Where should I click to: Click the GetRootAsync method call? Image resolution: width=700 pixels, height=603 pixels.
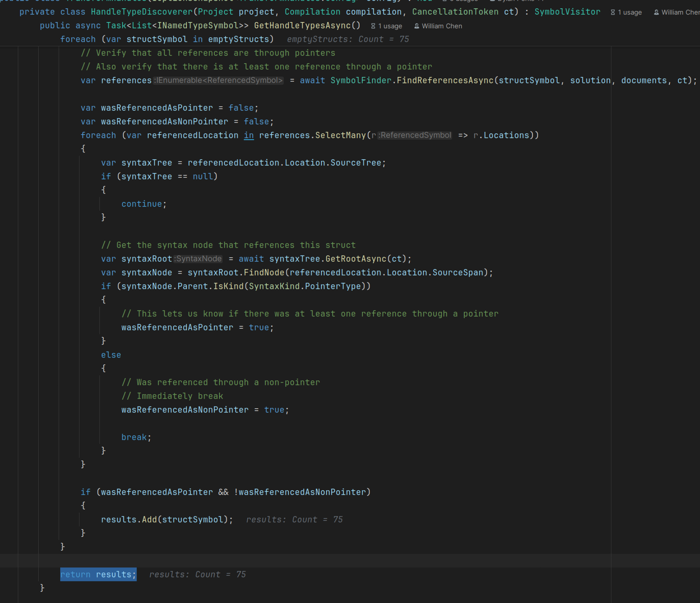point(356,259)
